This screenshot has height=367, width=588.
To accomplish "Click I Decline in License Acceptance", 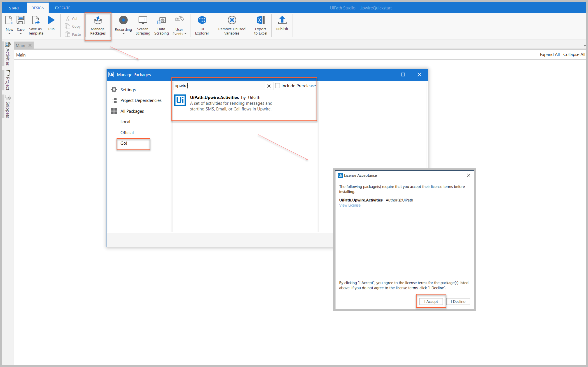I will coord(458,301).
